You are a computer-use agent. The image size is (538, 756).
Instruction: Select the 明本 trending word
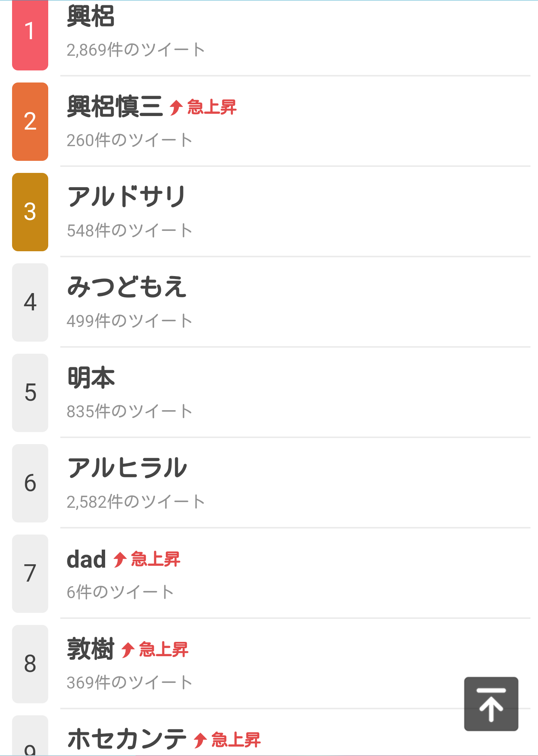(x=91, y=378)
